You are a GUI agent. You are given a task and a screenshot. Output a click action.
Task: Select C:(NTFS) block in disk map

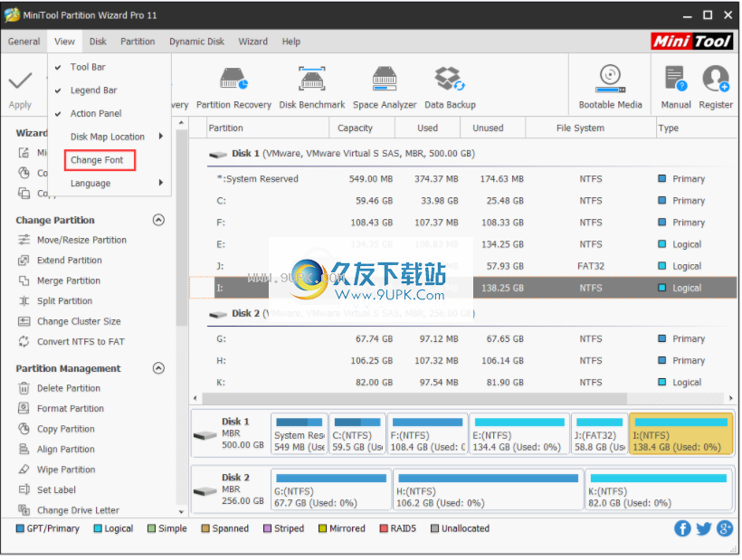[357, 433]
